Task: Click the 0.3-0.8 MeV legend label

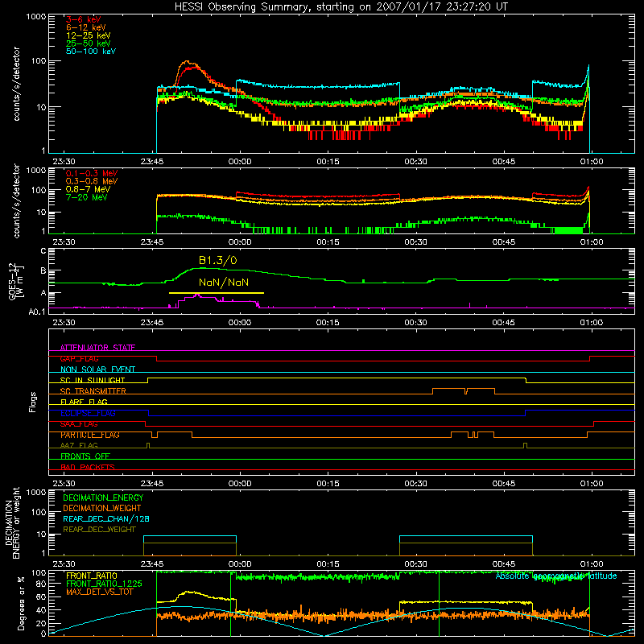Action: click(92, 181)
